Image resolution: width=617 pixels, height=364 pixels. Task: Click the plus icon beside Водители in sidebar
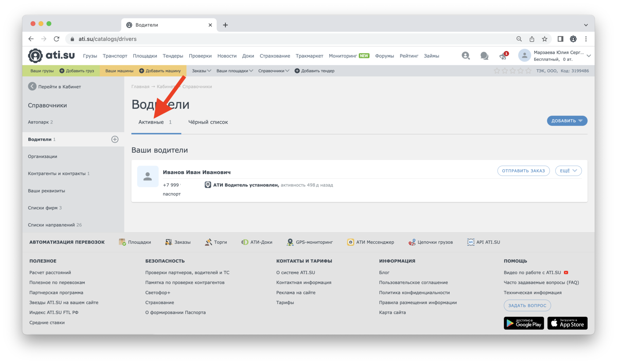[x=115, y=139]
